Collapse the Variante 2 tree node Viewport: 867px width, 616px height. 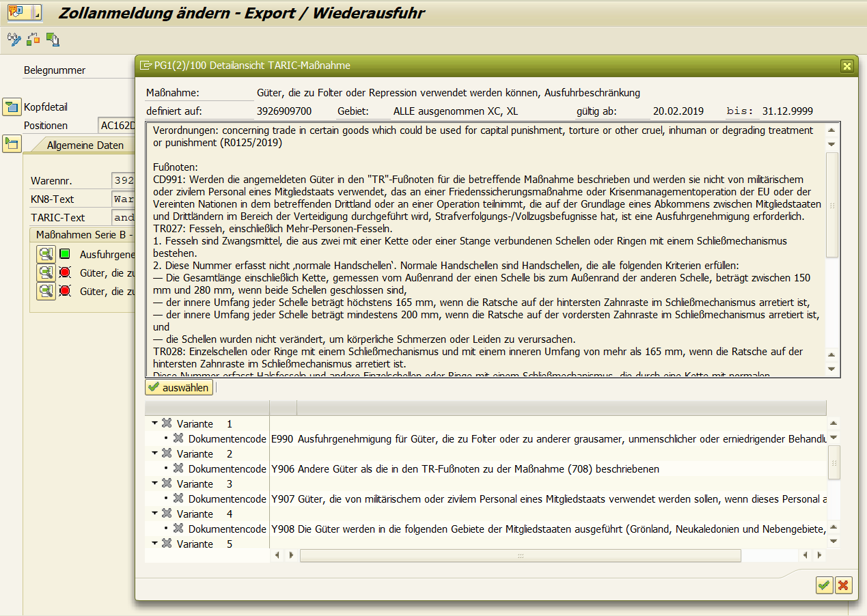[x=155, y=453]
